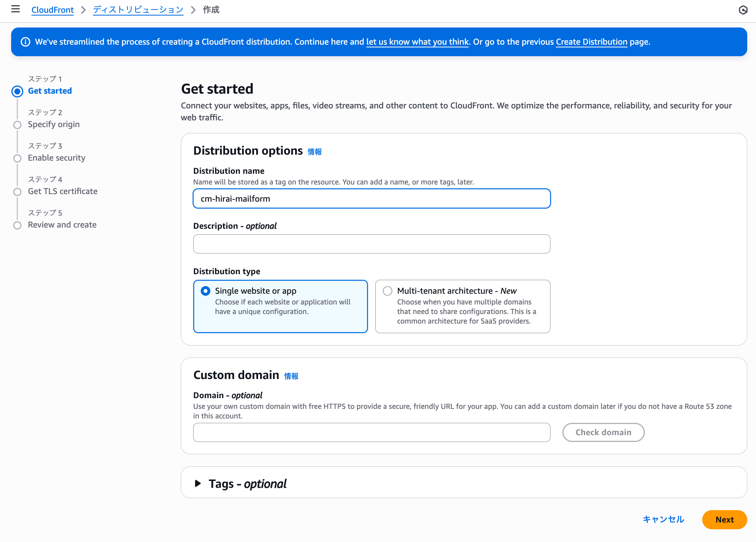Viewport: 756px width, 542px height.
Task: Click the Next button
Action: pos(725,520)
